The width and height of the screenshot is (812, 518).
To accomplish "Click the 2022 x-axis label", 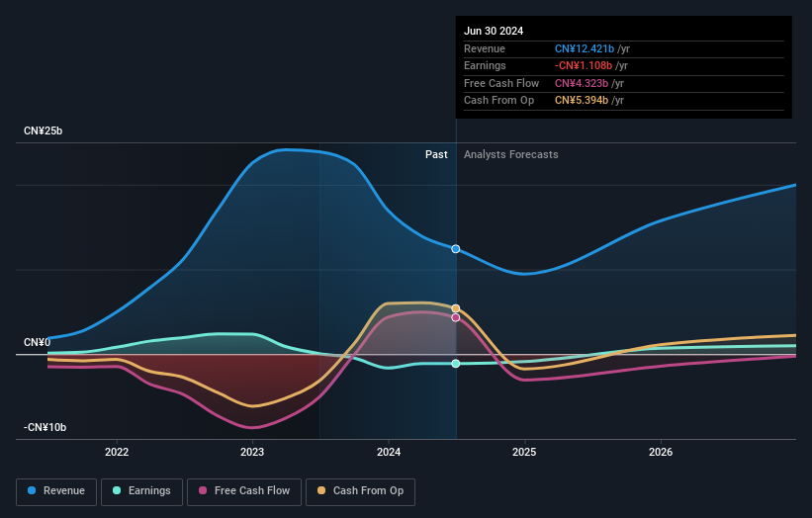I will click(117, 452).
